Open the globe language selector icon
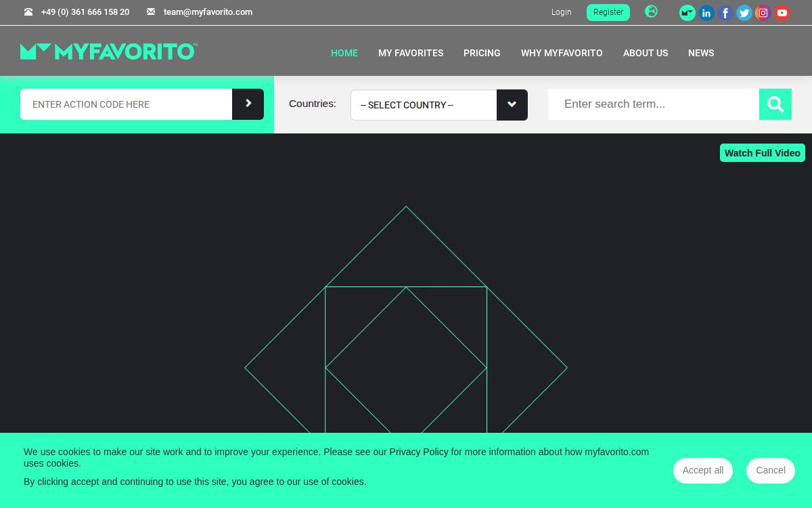Image resolution: width=812 pixels, height=508 pixels. click(651, 12)
